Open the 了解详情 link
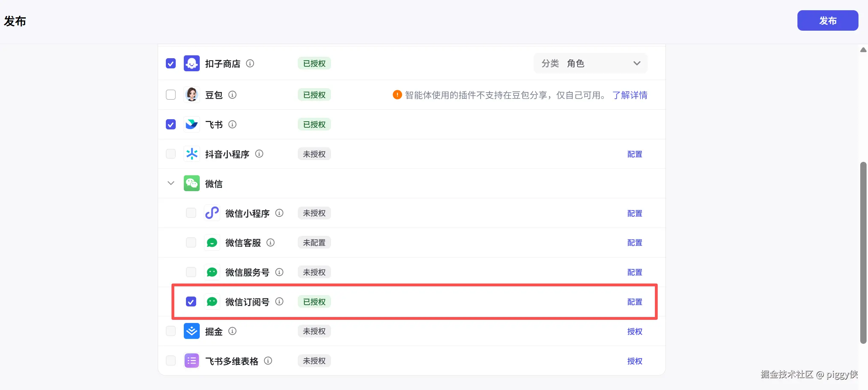This screenshot has width=868, height=390. (x=630, y=95)
